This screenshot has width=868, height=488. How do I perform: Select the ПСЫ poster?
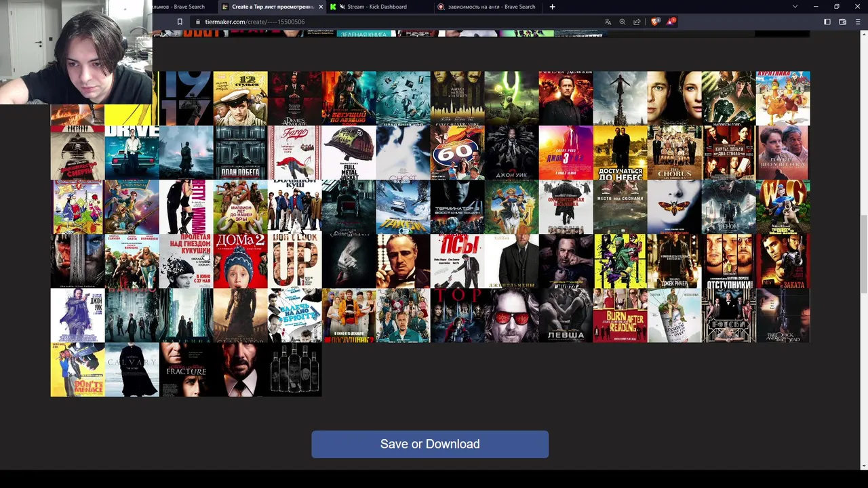pos(457,261)
